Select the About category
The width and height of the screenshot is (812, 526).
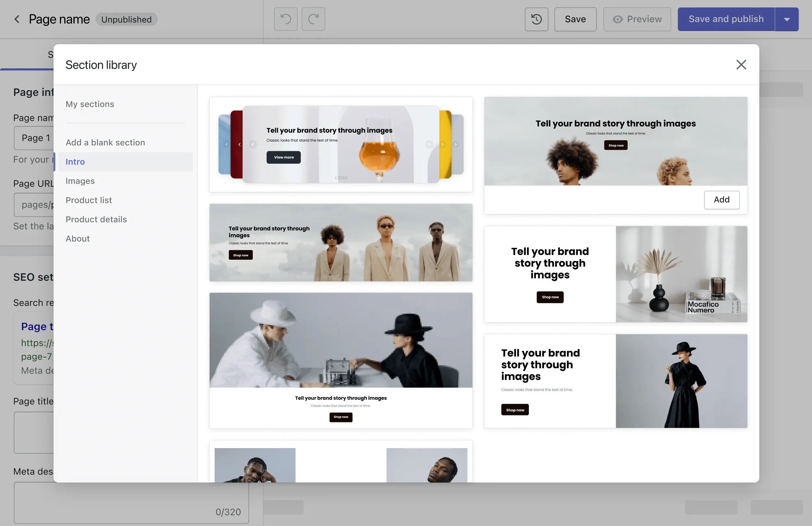point(78,239)
